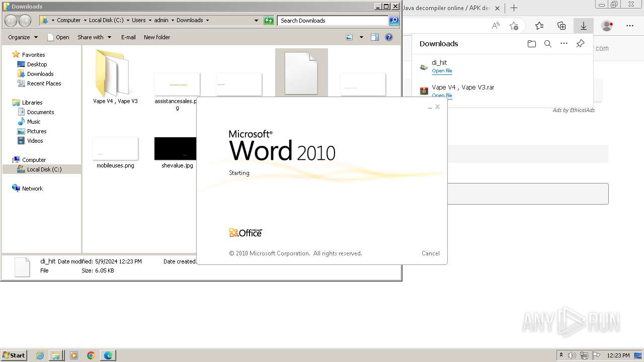Toggle the Explorer preview pane button
Image resolution: width=644 pixels, height=362 pixels.
tap(374, 37)
